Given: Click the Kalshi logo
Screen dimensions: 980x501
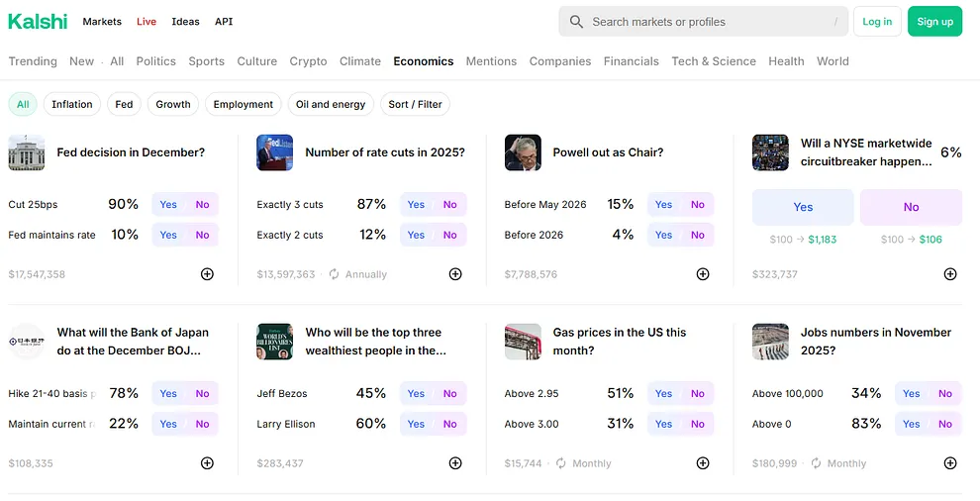Looking at the screenshot, I should coord(38,21).
